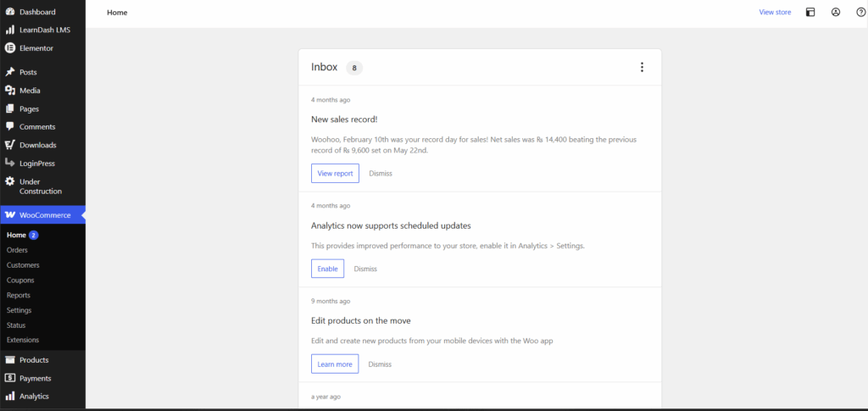Click the Comments speech bubble icon

[9, 126]
